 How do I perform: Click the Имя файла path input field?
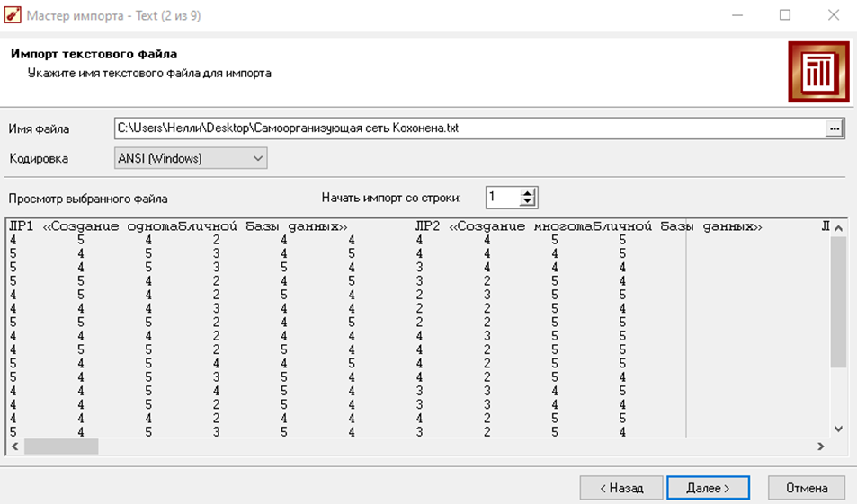pyautogui.click(x=469, y=128)
